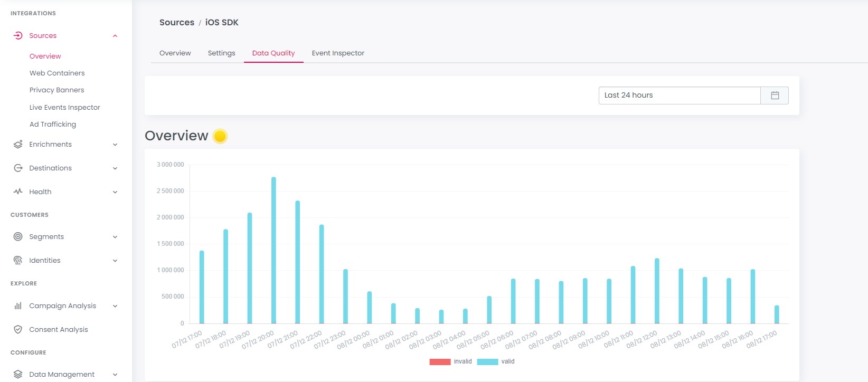
Task: Expand the Data Management chevron
Action: pos(115,375)
